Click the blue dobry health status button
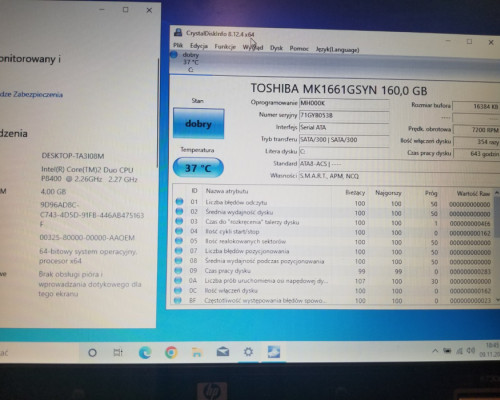 pyautogui.click(x=198, y=123)
